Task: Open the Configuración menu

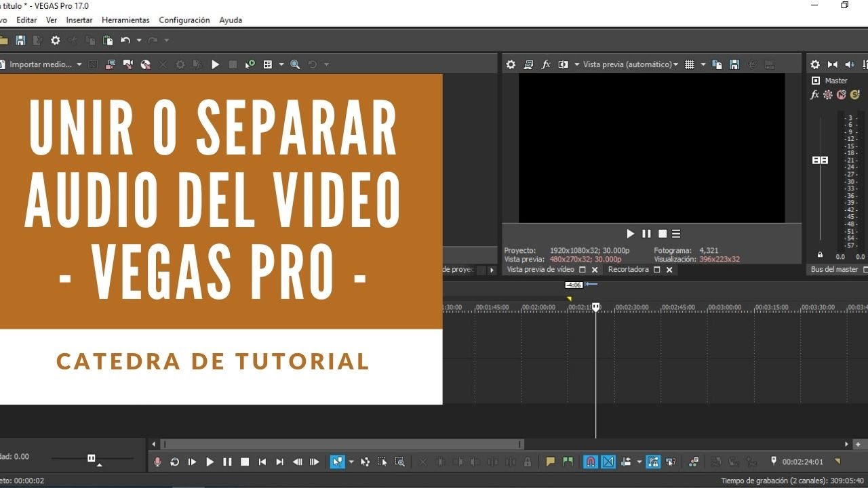Action: click(x=184, y=20)
